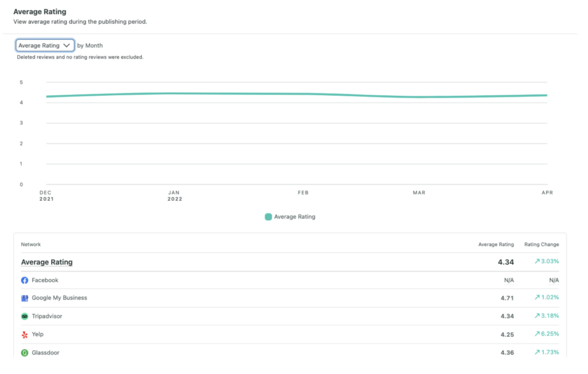Image resolution: width=588 pixels, height=374 pixels.
Task: Click the Glassdoor logo icon
Action: (25, 353)
